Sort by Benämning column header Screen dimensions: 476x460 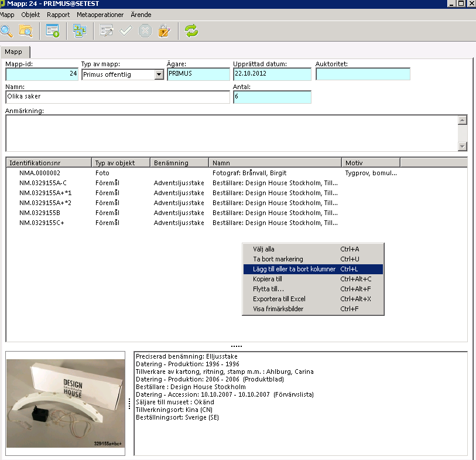[x=179, y=163]
